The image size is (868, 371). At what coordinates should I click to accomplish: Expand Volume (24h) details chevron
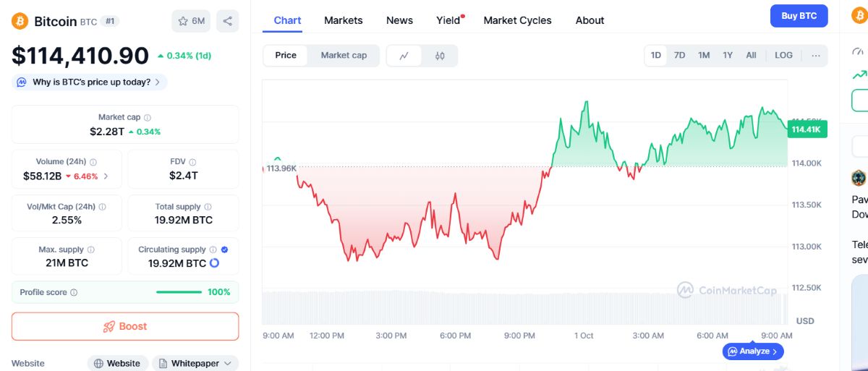click(x=106, y=176)
